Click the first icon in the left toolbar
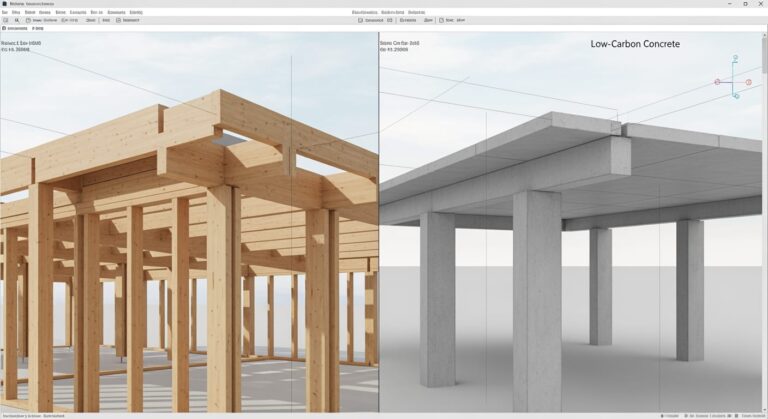768x419 pixels. click(5, 19)
